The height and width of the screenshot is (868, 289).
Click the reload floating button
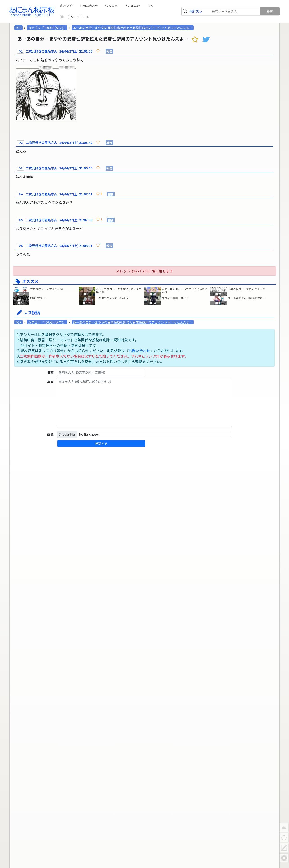(284, 837)
